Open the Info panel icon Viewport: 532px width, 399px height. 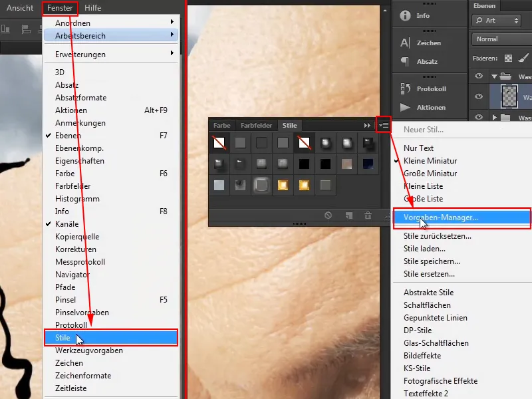pyautogui.click(x=405, y=15)
